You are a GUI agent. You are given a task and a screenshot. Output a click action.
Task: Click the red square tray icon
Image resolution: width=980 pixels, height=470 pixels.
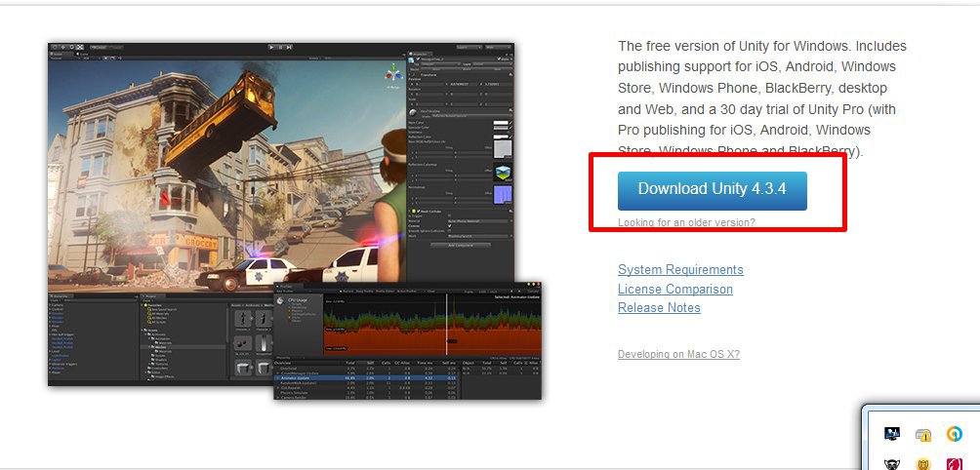955,464
